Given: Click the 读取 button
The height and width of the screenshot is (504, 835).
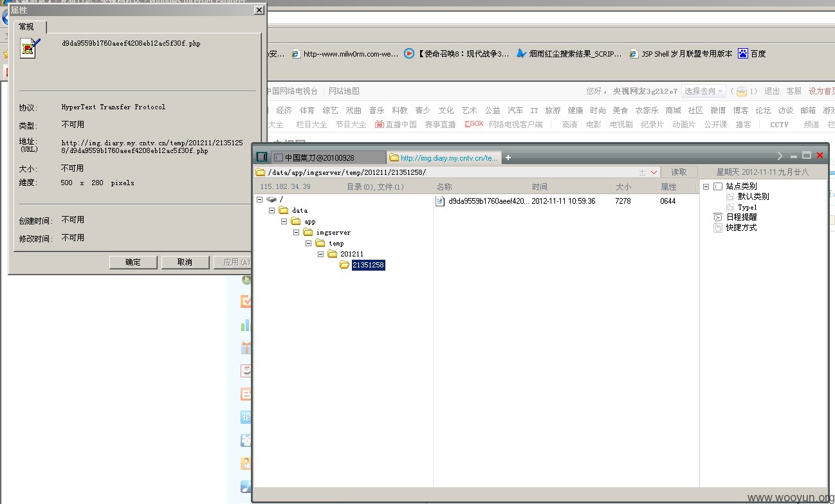Looking at the screenshot, I should coord(679,172).
